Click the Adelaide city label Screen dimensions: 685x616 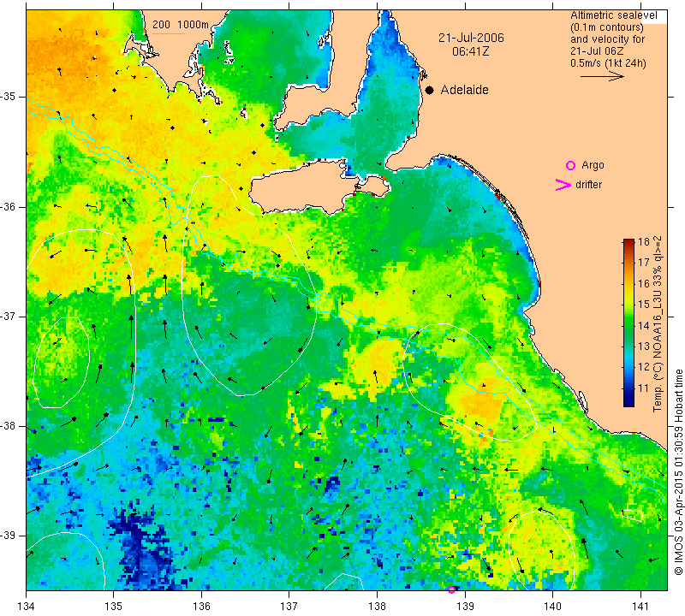(x=464, y=90)
